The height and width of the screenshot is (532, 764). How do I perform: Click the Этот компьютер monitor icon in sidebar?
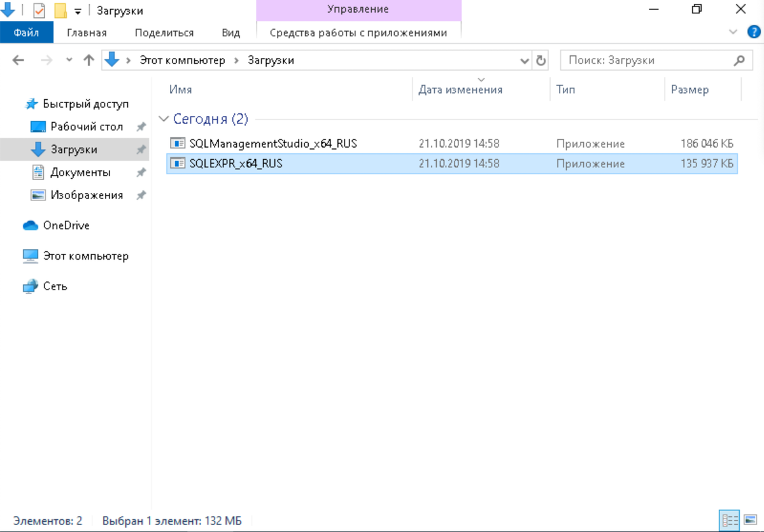point(31,256)
